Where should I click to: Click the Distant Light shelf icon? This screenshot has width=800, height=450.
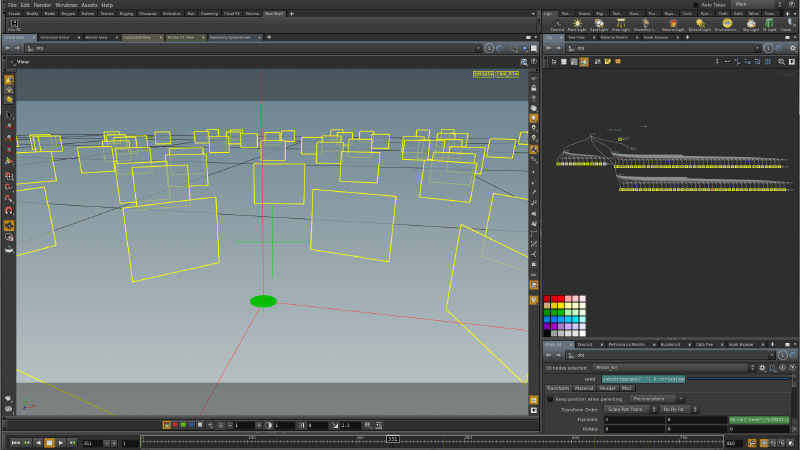pyautogui.click(x=699, y=25)
